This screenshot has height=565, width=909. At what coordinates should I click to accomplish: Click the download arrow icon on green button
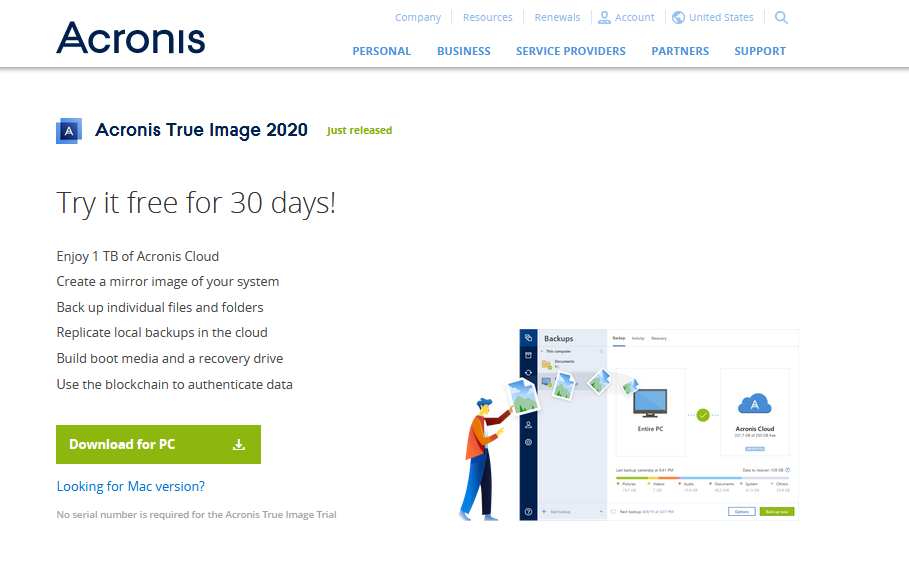pyautogui.click(x=239, y=444)
